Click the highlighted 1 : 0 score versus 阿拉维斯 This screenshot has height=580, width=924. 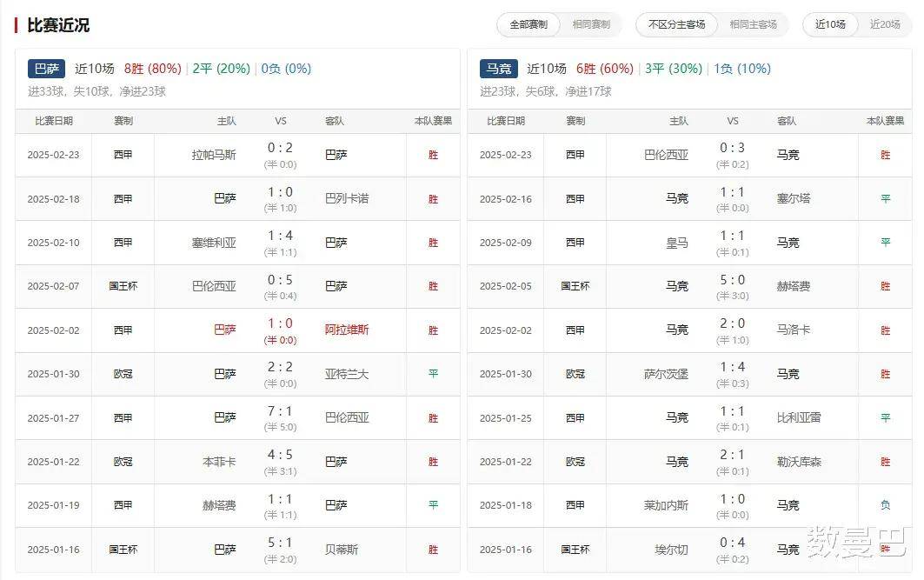[x=280, y=323]
